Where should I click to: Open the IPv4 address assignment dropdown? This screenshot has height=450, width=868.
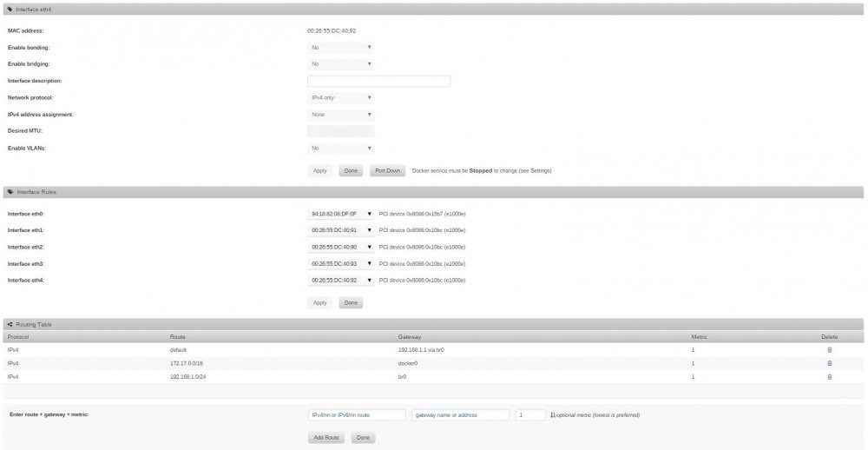(341, 115)
